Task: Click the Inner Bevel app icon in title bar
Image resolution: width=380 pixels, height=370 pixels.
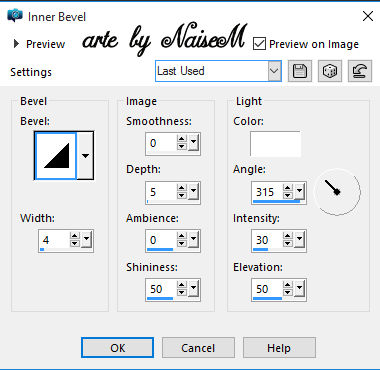Action: tap(15, 16)
